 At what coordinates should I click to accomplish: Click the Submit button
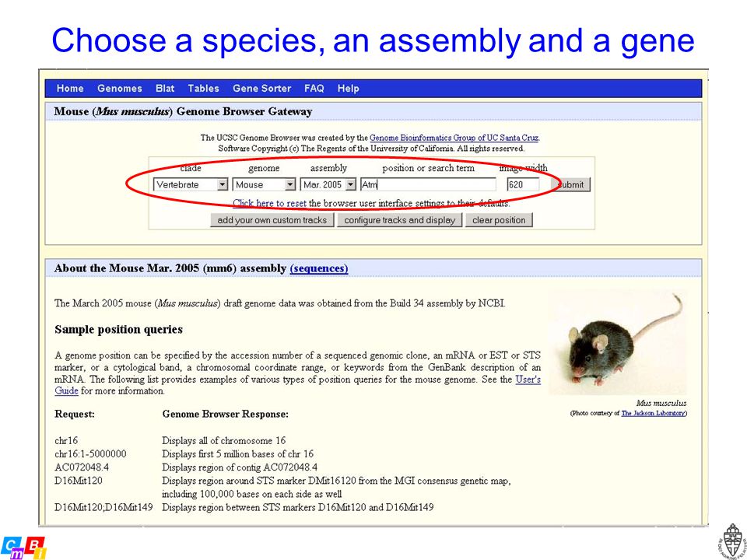click(x=570, y=185)
